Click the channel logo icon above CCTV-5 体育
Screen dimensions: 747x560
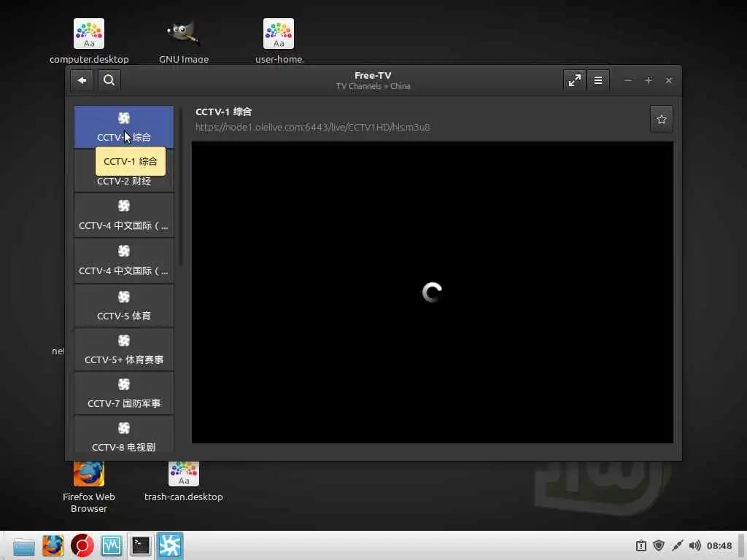[x=124, y=297]
